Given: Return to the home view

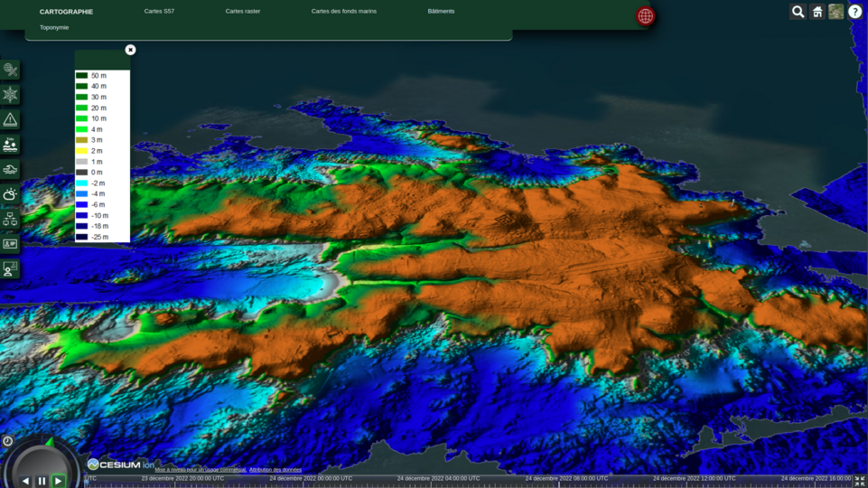Looking at the screenshot, I should click(x=817, y=12).
